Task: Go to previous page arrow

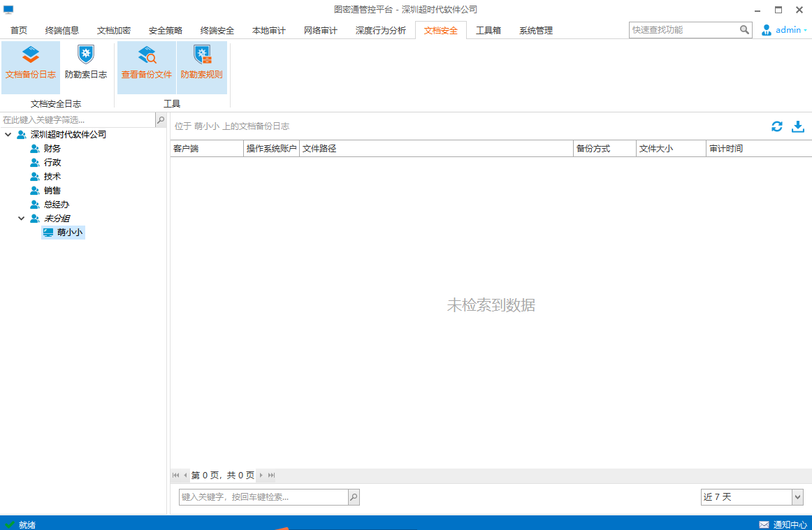Action: coord(185,475)
